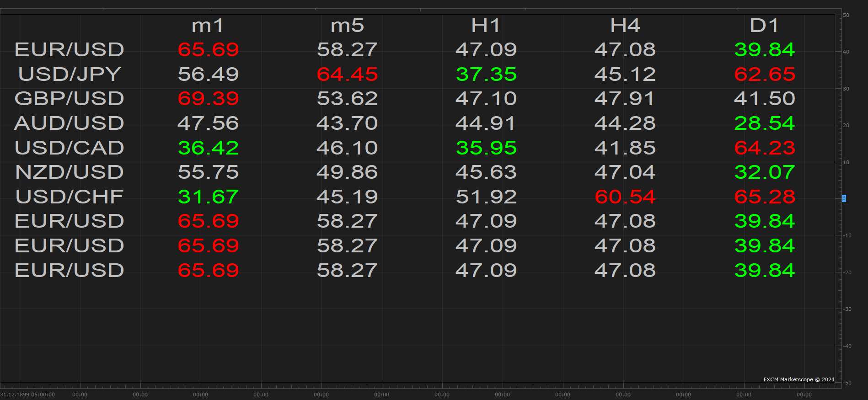Select NZD/USD m5 value 49.86
868x400 pixels.
coord(348,172)
